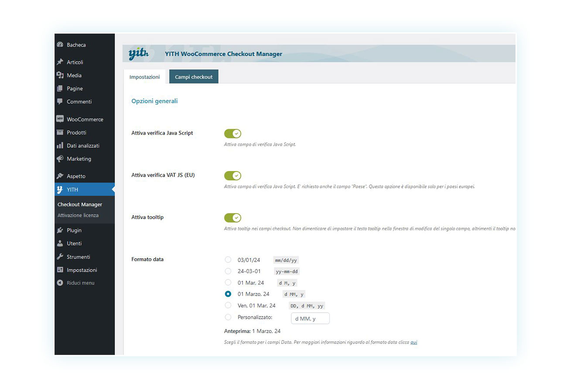Click the 'd M, y' format code

pyautogui.click(x=287, y=283)
